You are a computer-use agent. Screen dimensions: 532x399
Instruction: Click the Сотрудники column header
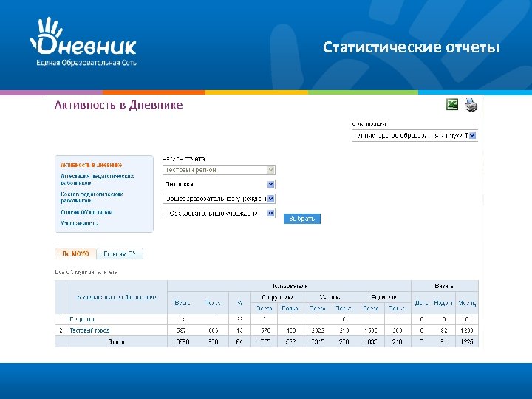pos(278,297)
